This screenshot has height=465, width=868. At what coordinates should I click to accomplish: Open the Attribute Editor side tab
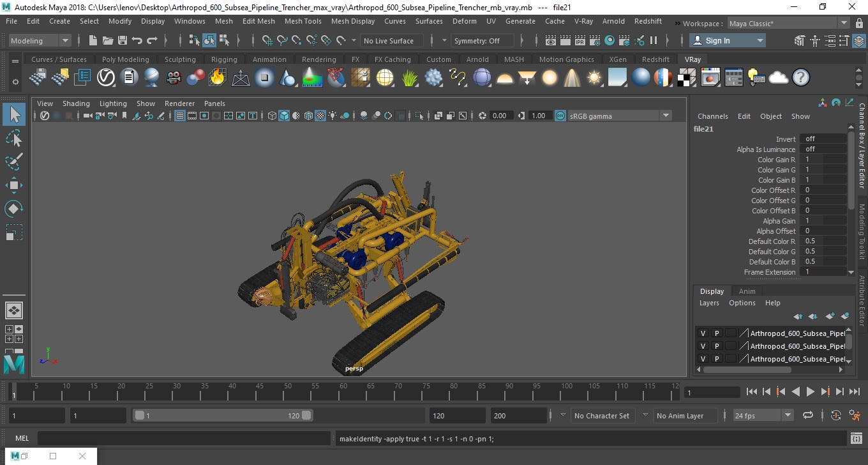[x=862, y=301]
